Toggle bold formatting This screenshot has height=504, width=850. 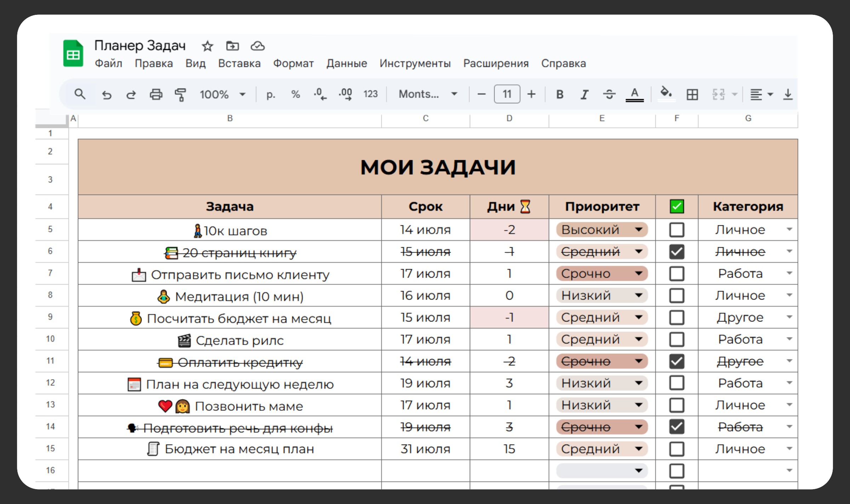coord(559,94)
